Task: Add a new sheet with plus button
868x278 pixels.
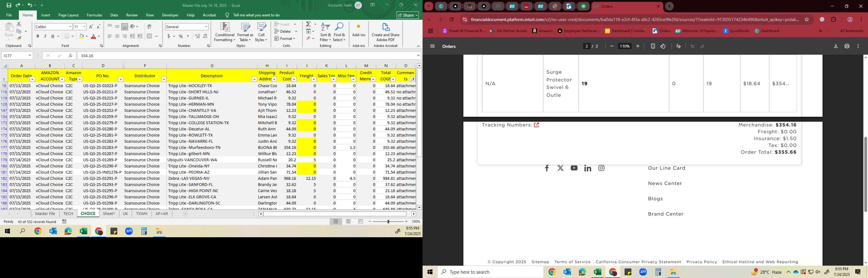Action: tap(185, 214)
